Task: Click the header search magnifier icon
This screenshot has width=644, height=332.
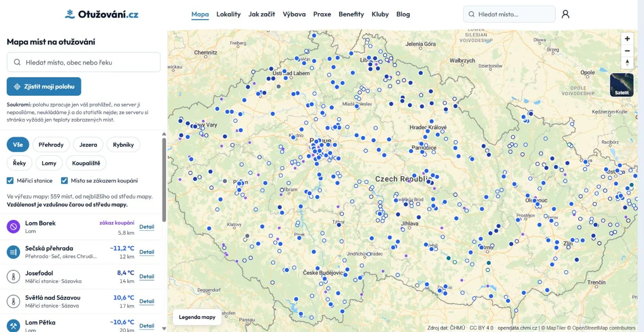Action: pyautogui.click(x=471, y=14)
